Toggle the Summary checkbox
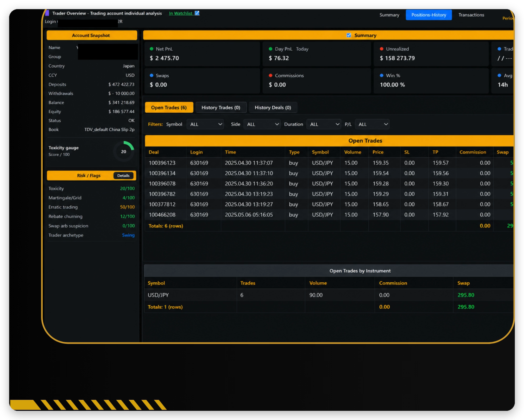 click(349, 35)
